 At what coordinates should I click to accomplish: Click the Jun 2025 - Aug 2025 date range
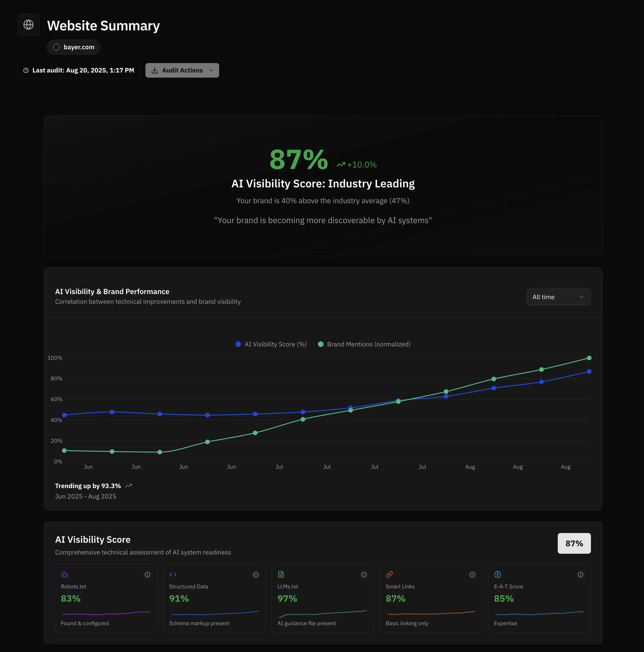[86, 496]
